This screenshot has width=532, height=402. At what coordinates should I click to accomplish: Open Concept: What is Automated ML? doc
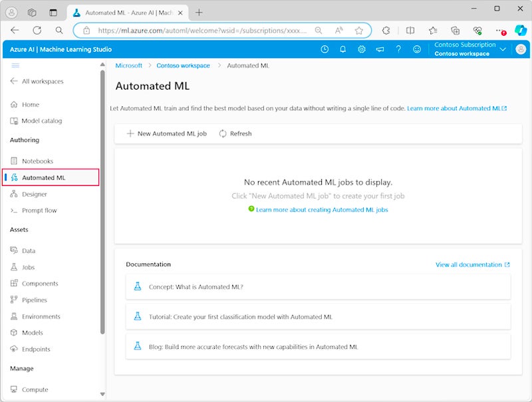coord(318,287)
